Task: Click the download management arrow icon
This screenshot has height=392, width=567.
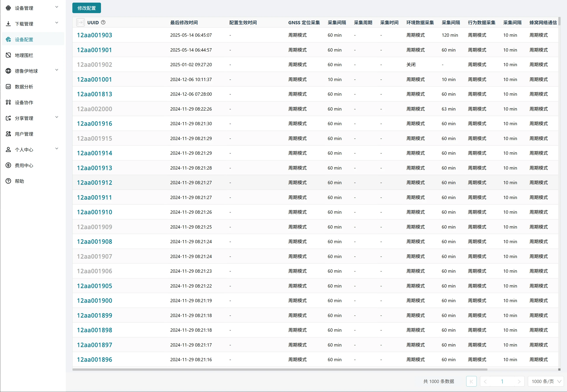Action: point(8,24)
